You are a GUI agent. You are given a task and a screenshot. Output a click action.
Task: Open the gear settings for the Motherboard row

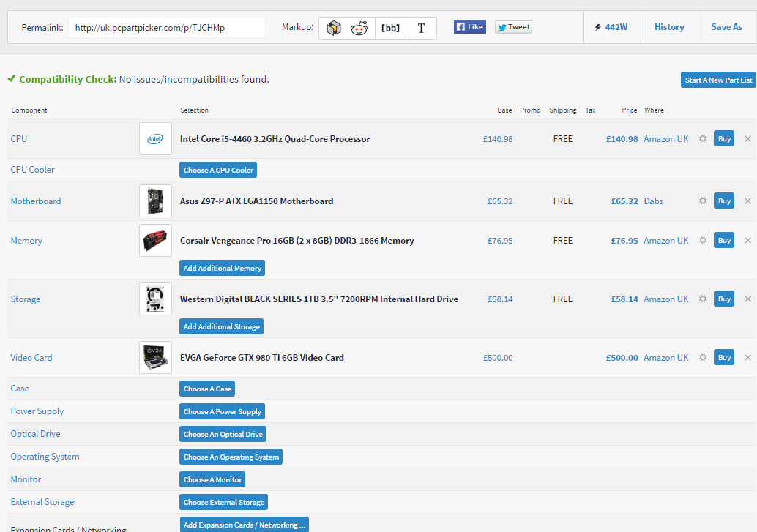tap(703, 201)
